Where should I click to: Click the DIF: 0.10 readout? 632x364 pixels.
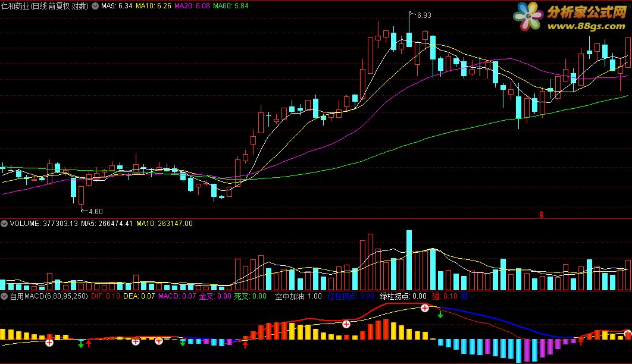[105, 296]
